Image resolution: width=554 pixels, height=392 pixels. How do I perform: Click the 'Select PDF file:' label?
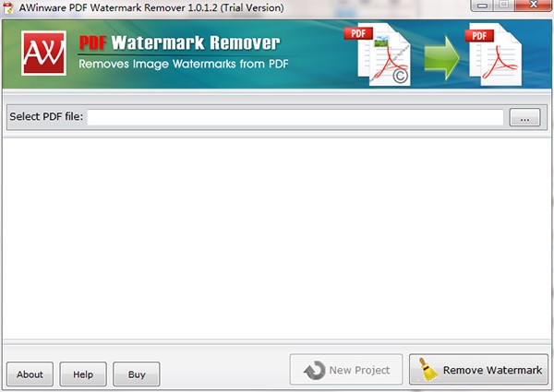[x=46, y=117]
